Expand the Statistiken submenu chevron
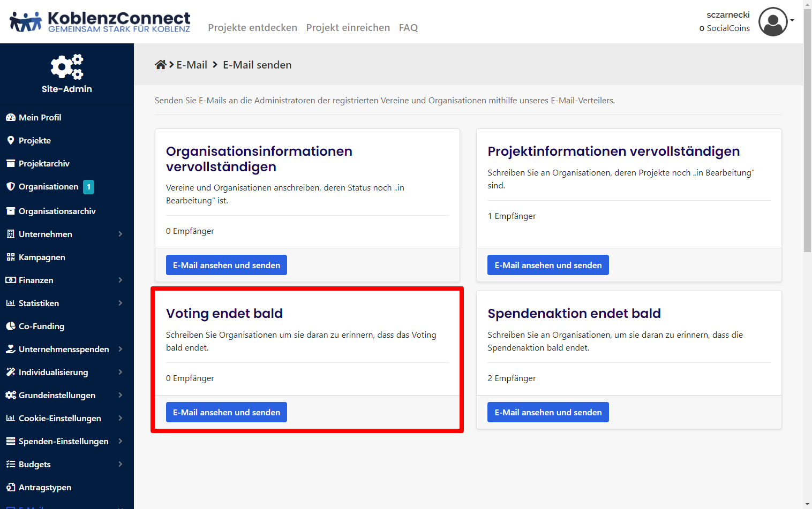 tap(121, 303)
